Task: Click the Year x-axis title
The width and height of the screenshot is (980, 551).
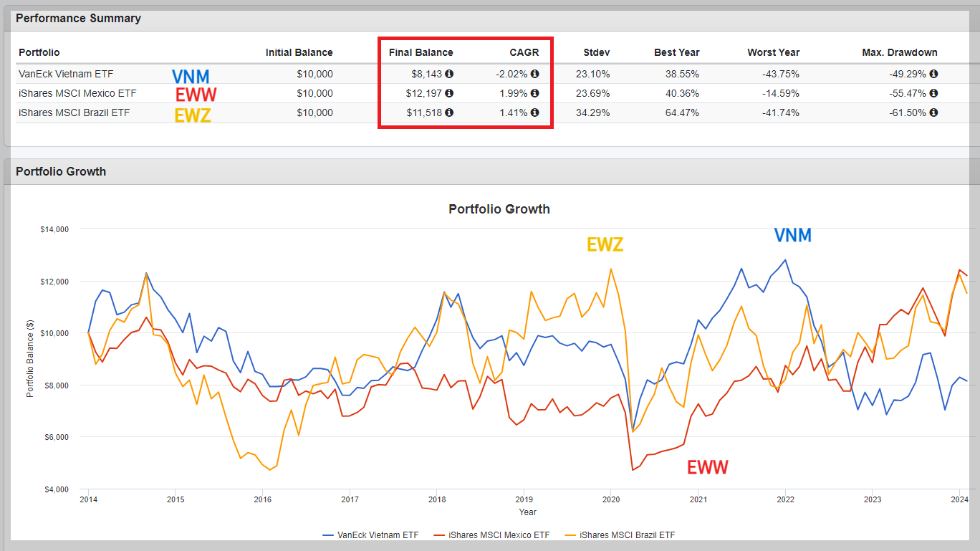Action: click(528, 512)
